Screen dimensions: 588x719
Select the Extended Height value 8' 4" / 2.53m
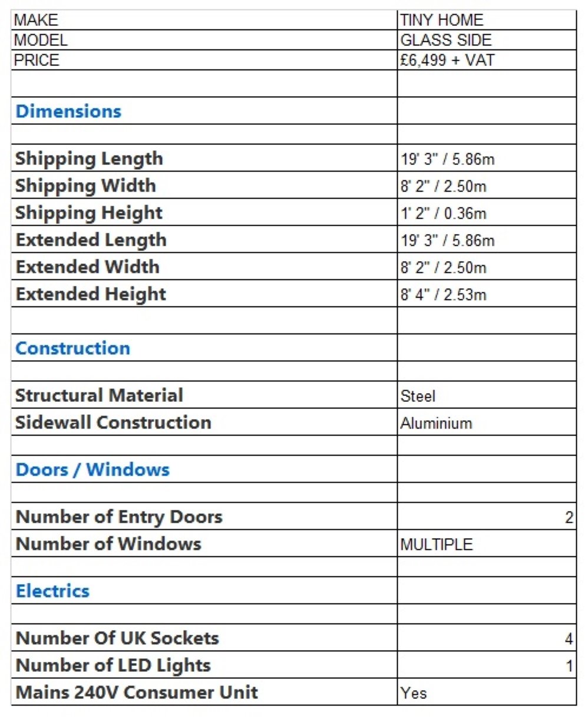point(444,294)
